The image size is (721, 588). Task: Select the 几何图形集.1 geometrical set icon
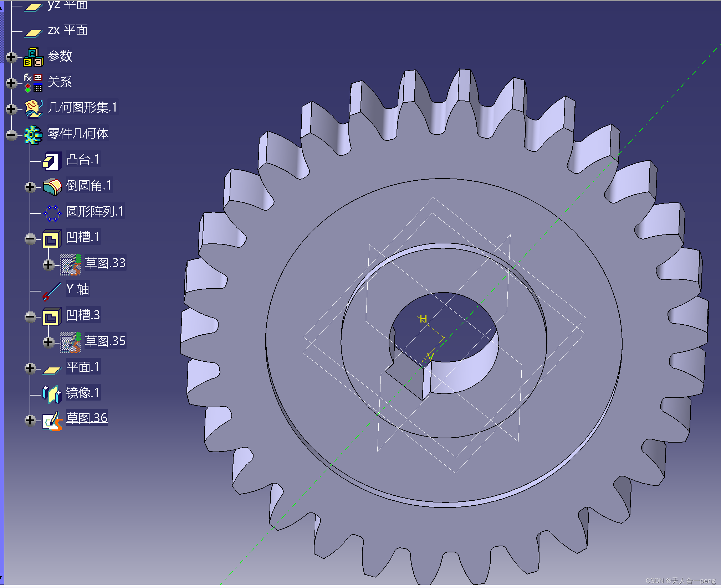click(x=33, y=108)
